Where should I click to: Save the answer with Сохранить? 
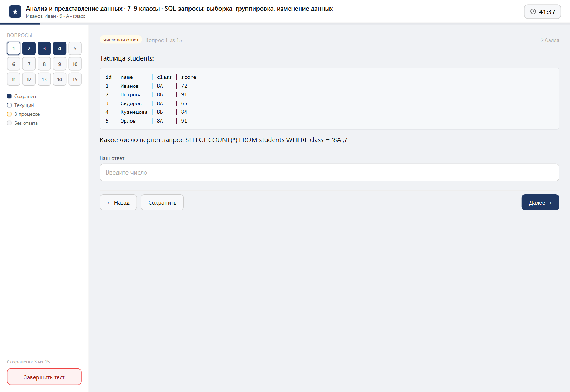pyautogui.click(x=162, y=202)
